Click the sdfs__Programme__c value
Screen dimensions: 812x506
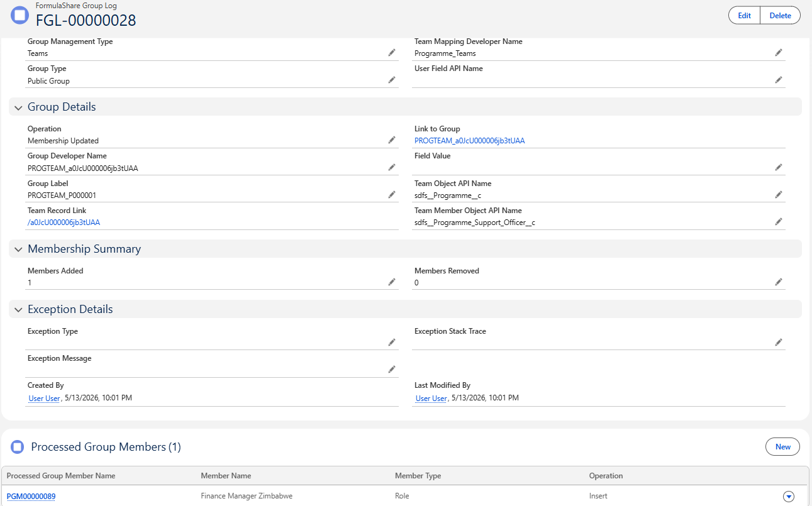448,195
